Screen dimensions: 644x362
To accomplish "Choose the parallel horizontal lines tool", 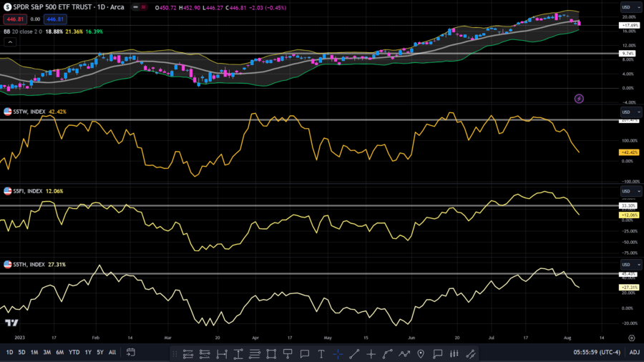I will [255, 353].
